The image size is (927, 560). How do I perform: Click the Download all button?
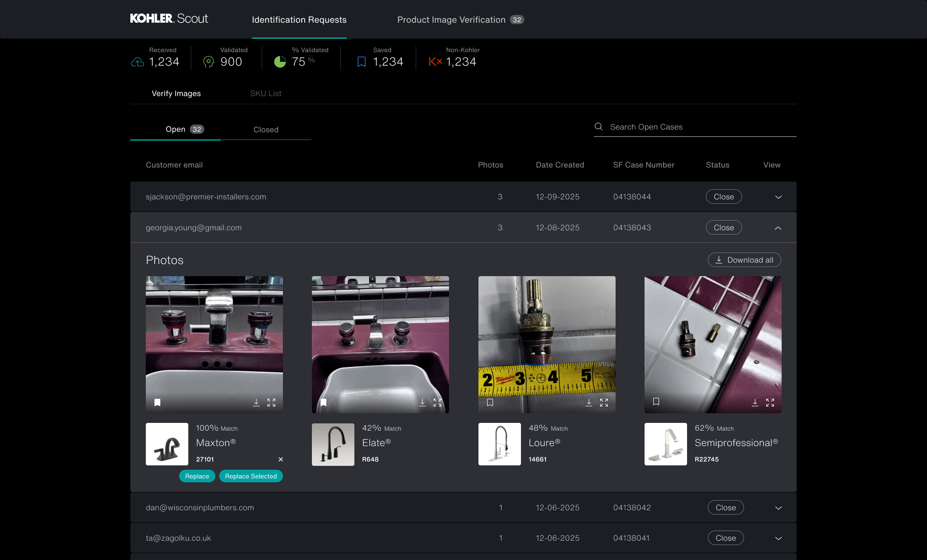click(744, 260)
